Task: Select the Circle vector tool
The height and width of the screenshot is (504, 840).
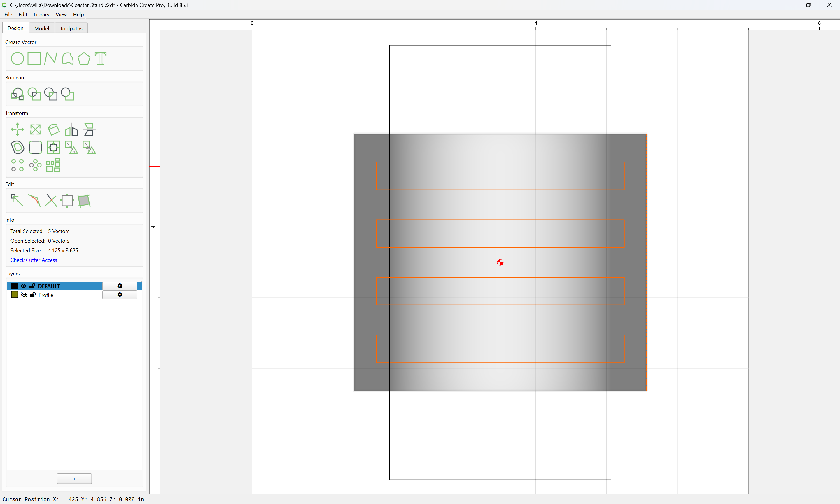Action: (17, 58)
